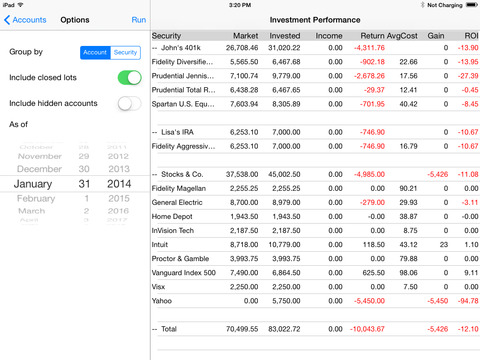
Task: Select Account in Group by control
Action: coord(95,53)
